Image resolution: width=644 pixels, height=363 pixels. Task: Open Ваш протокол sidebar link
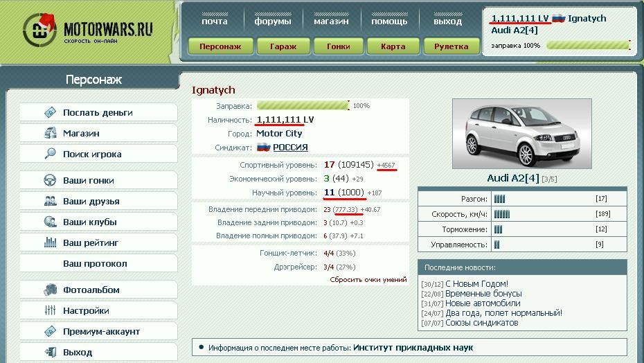(98, 263)
